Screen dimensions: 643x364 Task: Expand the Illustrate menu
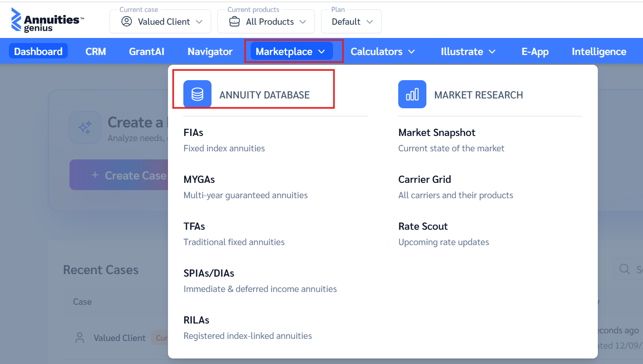[468, 52]
